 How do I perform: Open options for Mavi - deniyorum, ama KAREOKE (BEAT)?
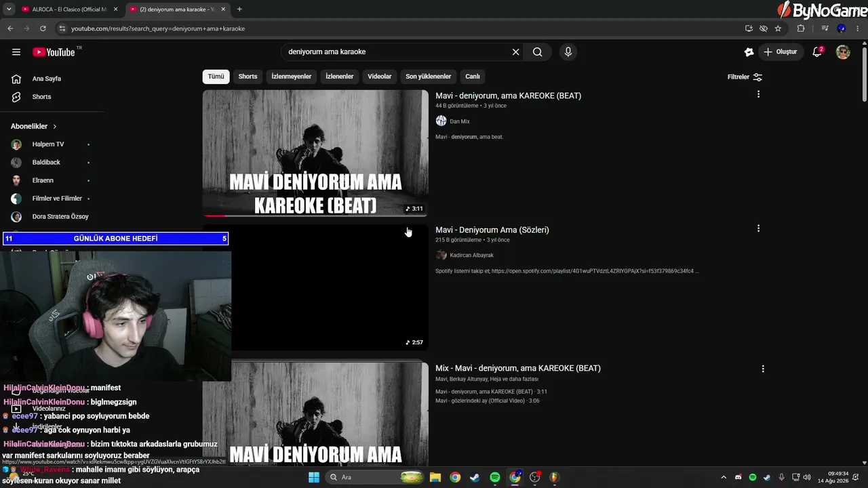tap(758, 94)
